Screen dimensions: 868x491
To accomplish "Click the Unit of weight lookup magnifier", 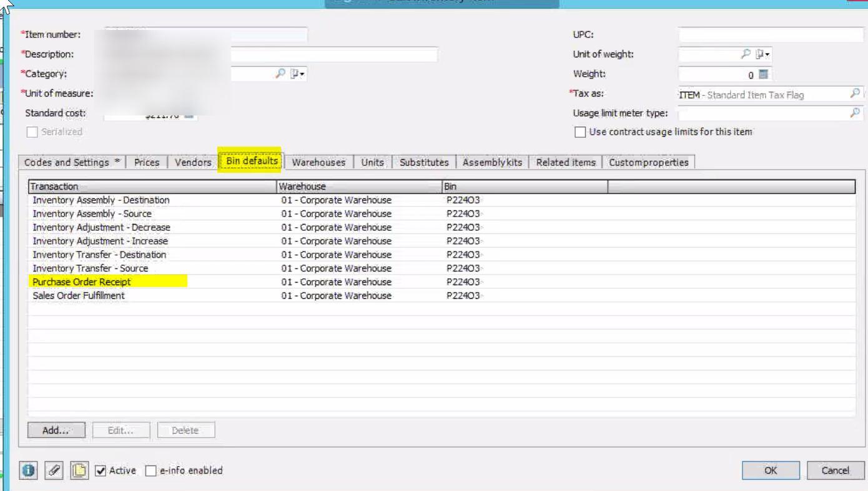I will click(x=746, y=54).
